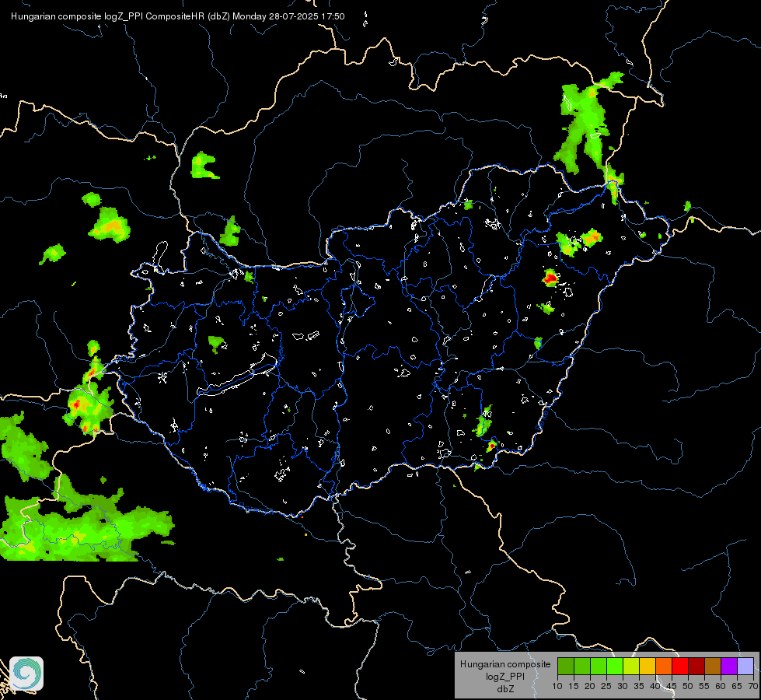Click the legend scale value 45
The width and height of the screenshot is (761, 700).
672,687
